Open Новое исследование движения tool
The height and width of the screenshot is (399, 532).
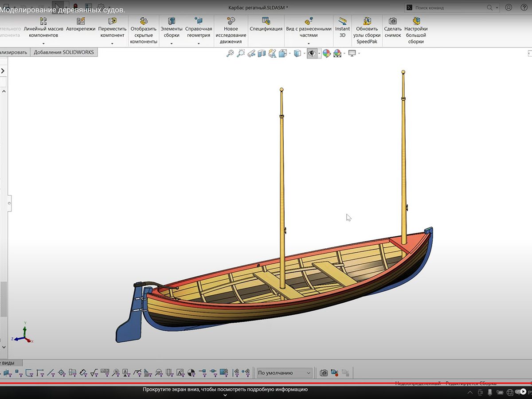point(231,30)
